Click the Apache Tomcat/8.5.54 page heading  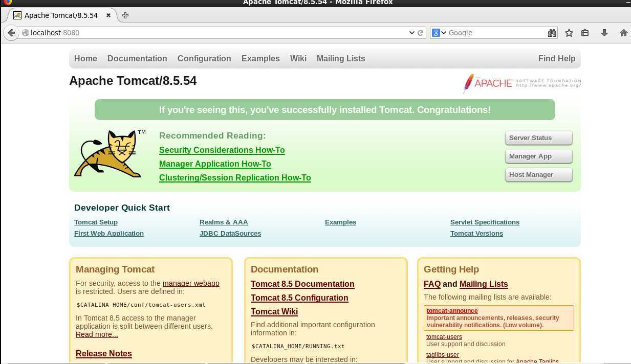pos(133,81)
